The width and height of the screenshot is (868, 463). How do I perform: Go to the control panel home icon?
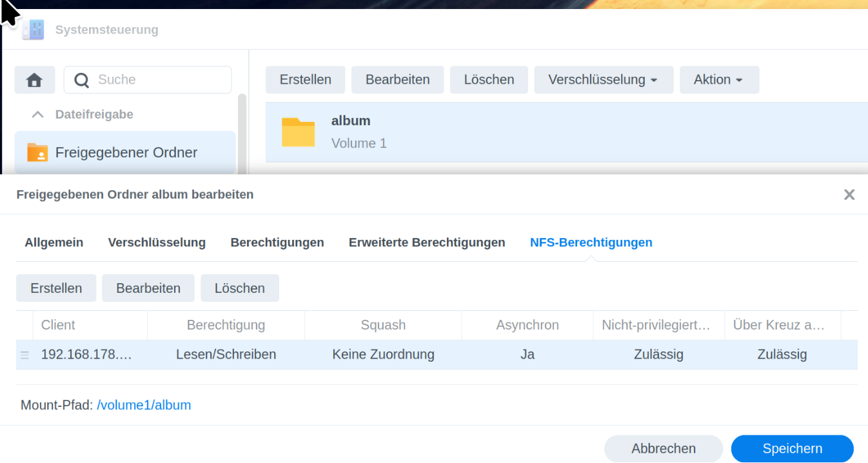35,80
